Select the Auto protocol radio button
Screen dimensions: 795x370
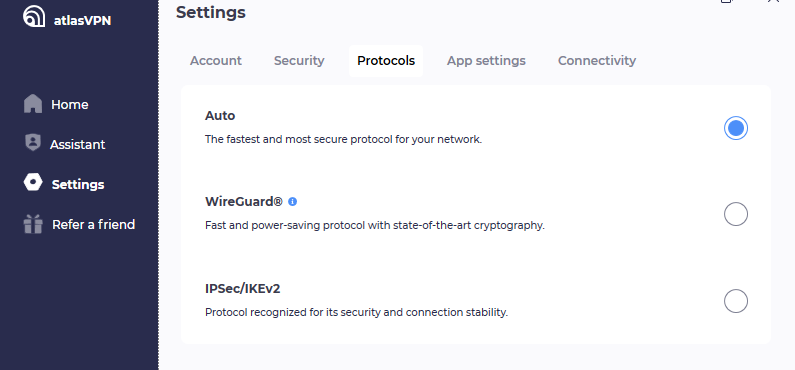(x=736, y=128)
